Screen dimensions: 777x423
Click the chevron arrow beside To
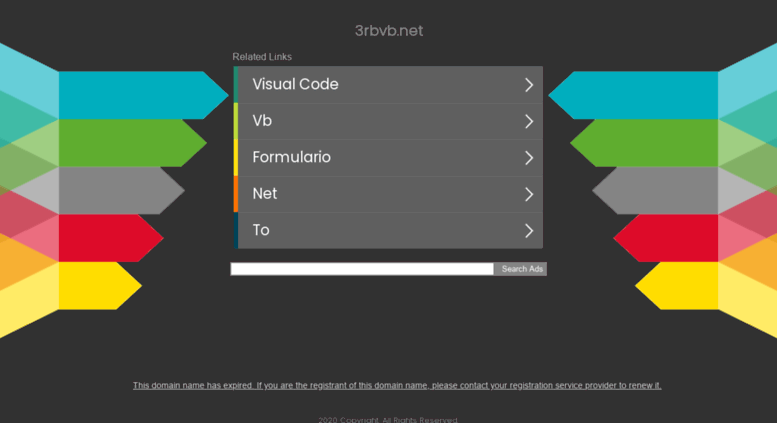click(529, 231)
